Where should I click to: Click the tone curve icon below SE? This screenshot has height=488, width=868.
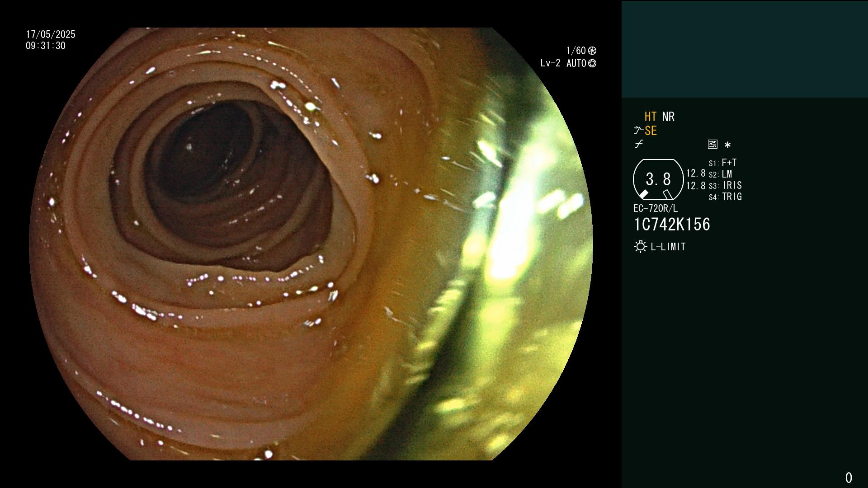(x=639, y=144)
